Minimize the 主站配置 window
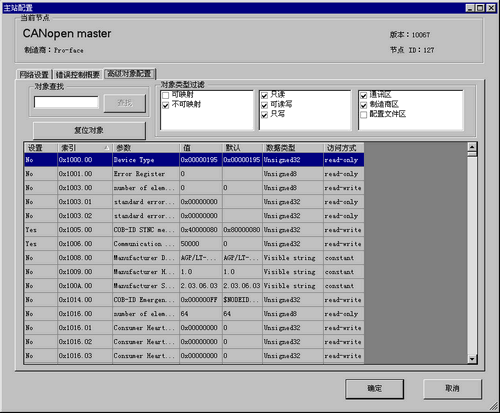Image resolution: width=500 pixels, height=413 pixels. coord(470,8)
